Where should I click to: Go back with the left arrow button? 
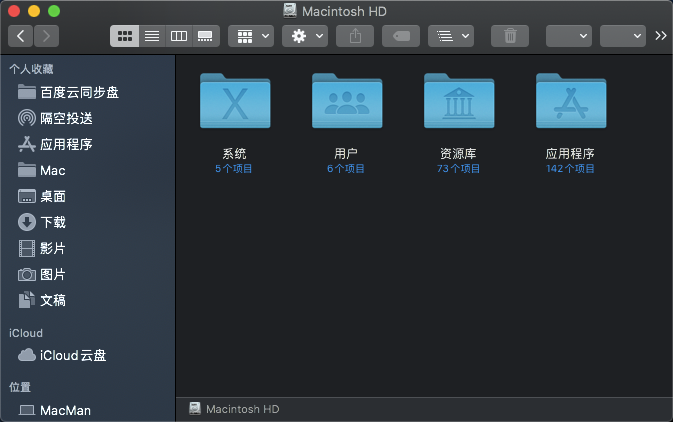tap(20, 36)
